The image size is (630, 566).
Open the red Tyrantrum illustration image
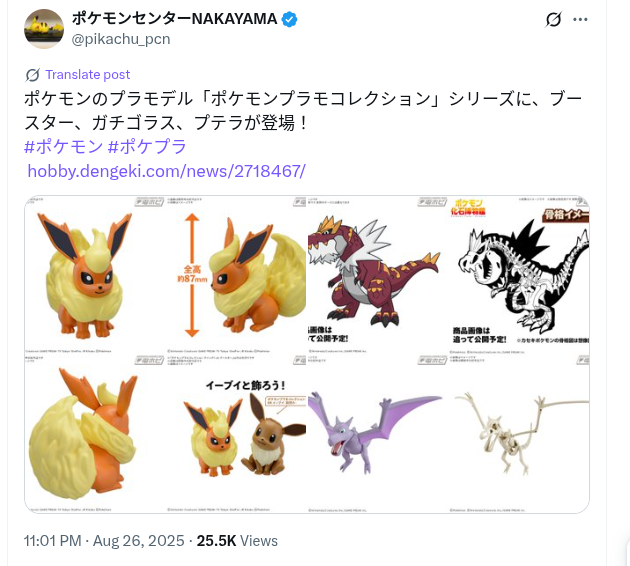377,275
